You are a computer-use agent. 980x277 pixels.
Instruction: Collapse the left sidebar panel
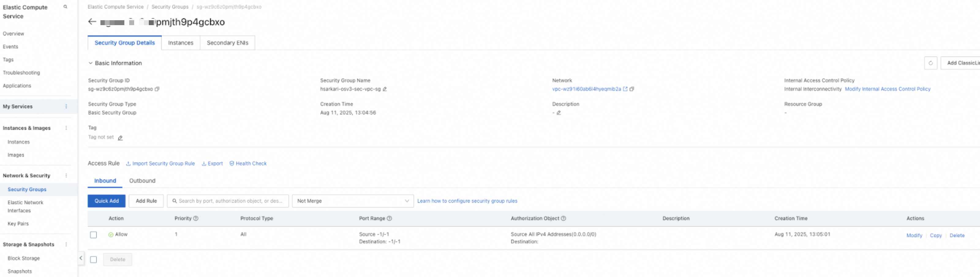click(81, 258)
